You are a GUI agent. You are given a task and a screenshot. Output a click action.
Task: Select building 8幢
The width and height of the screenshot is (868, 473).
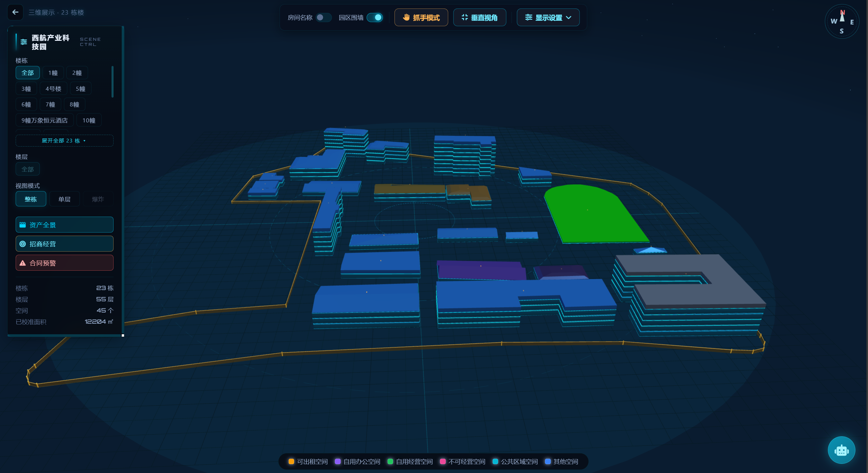(x=74, y=104)
